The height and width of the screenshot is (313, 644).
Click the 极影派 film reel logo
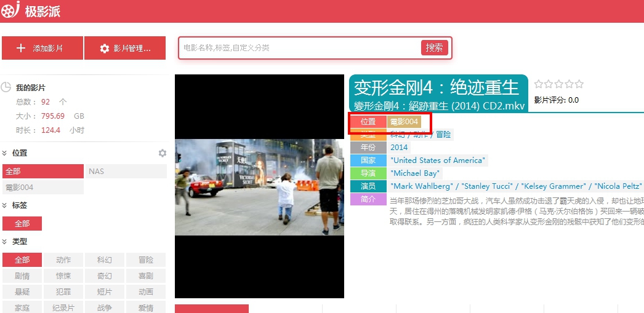pos(10,10)
